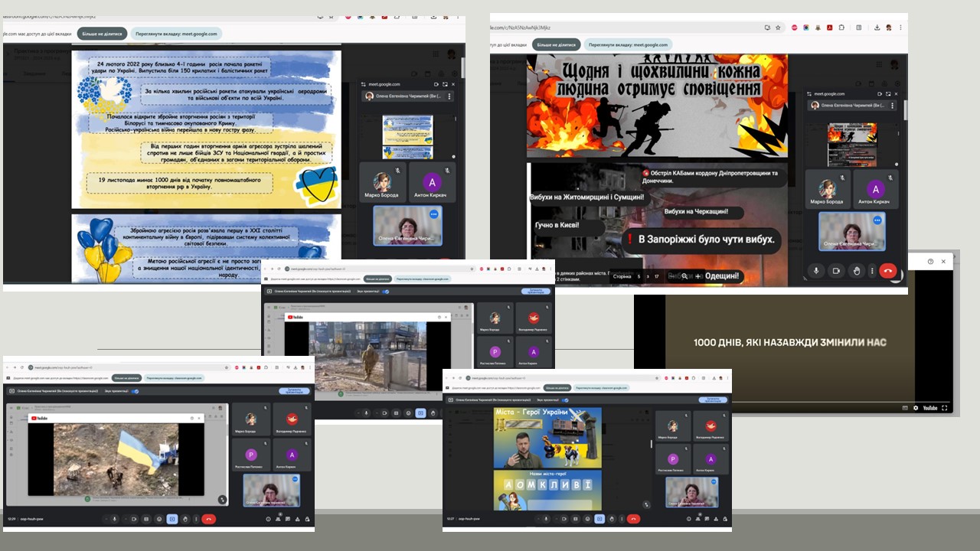
Task: Expand video settings arrow beside camera, flag video window
Action: [125, 519]
